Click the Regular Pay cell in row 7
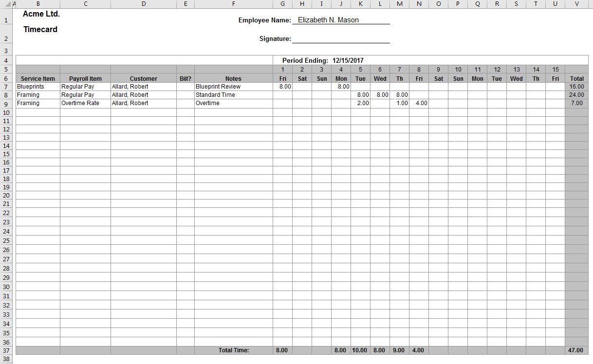593x364 pixels. click(x=85, y=87)
